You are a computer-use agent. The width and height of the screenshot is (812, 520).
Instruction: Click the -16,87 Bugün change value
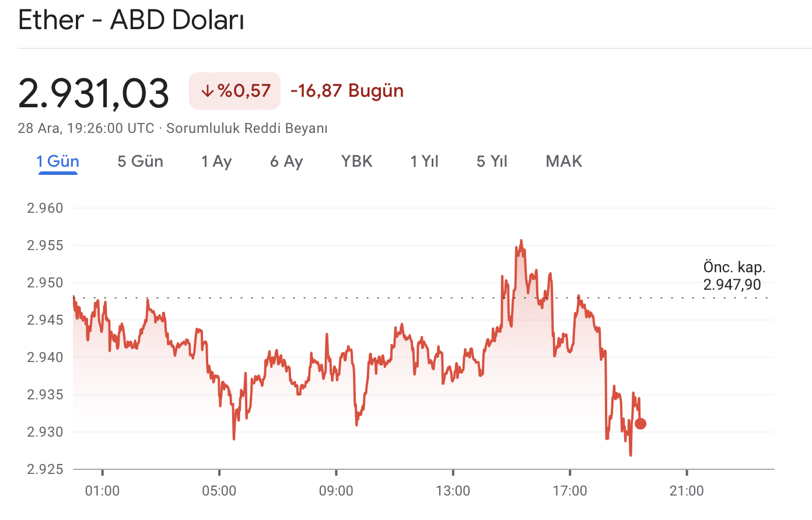tap(346, 91)
